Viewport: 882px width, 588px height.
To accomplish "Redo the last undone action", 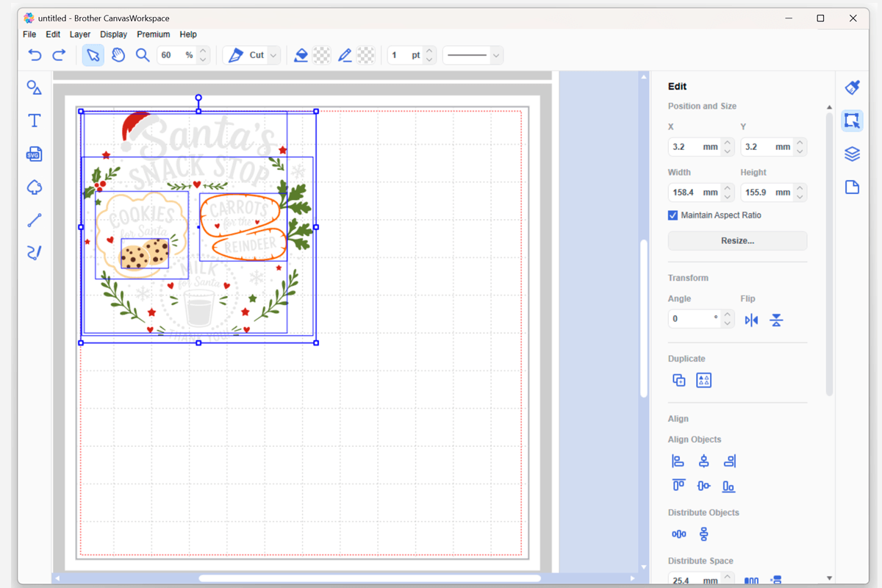I will (x=60, y=55).
